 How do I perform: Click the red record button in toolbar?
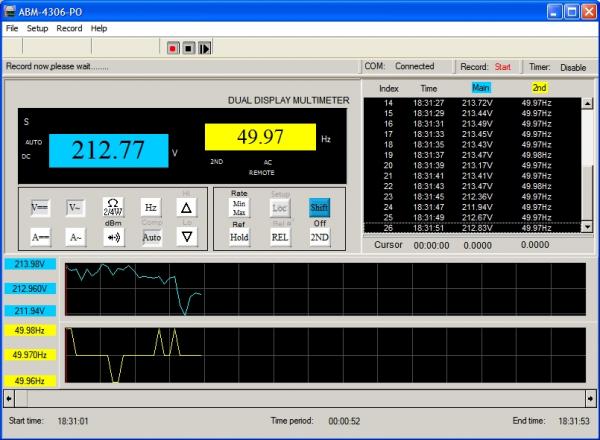(x=172, y=47)
